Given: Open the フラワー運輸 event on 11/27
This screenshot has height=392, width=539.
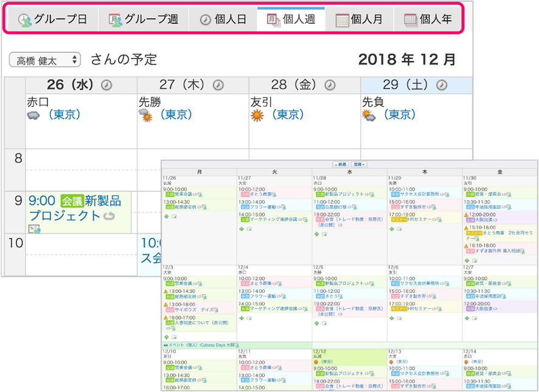Looking at the screenshot, I should [263, 207].
